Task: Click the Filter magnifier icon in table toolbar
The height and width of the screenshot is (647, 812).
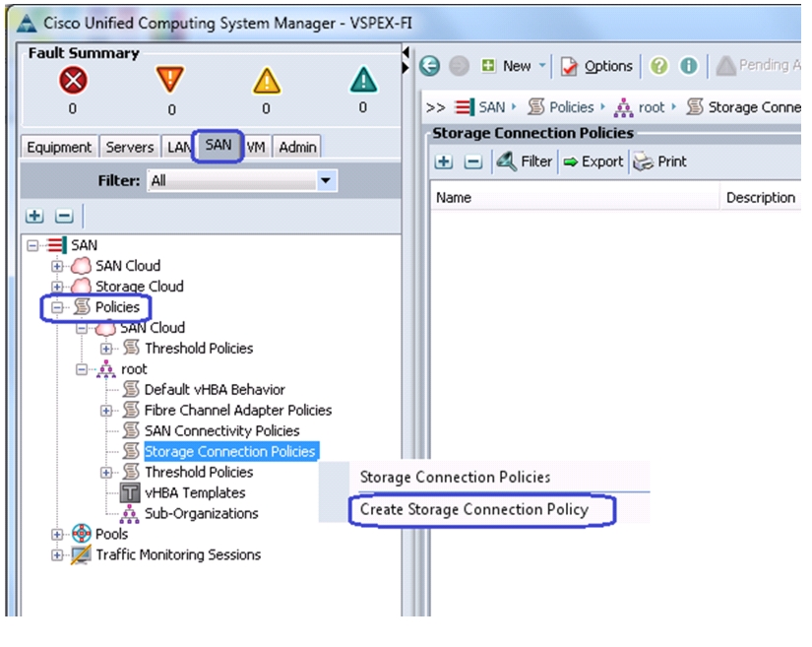Action: (x=507, y=162)
